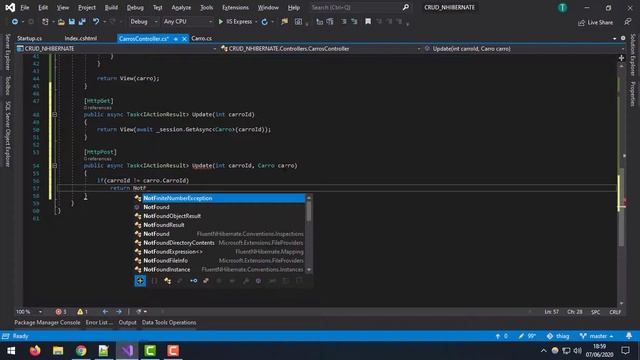Open the File menu
The image size is (640, 360).
24,7
